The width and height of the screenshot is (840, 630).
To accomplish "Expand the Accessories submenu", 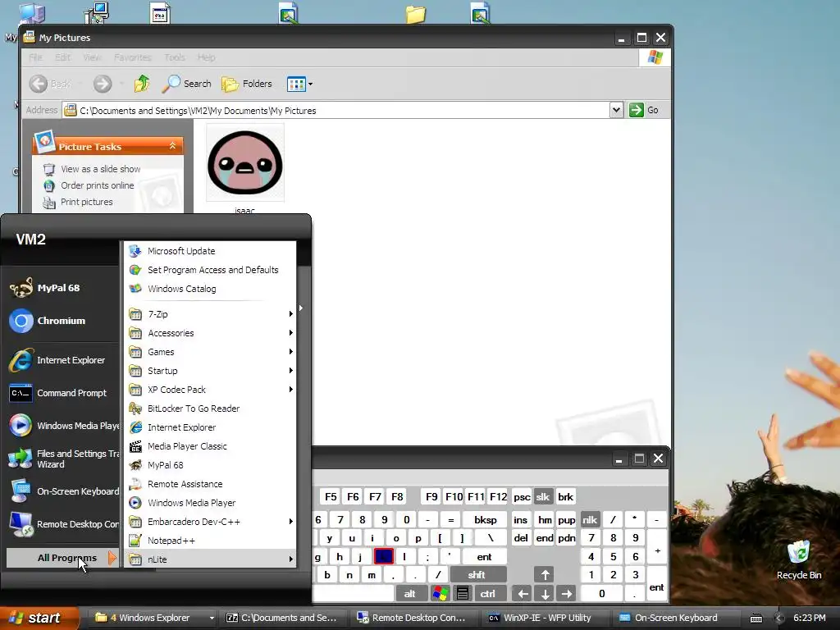I will click(x=210, y=333).
